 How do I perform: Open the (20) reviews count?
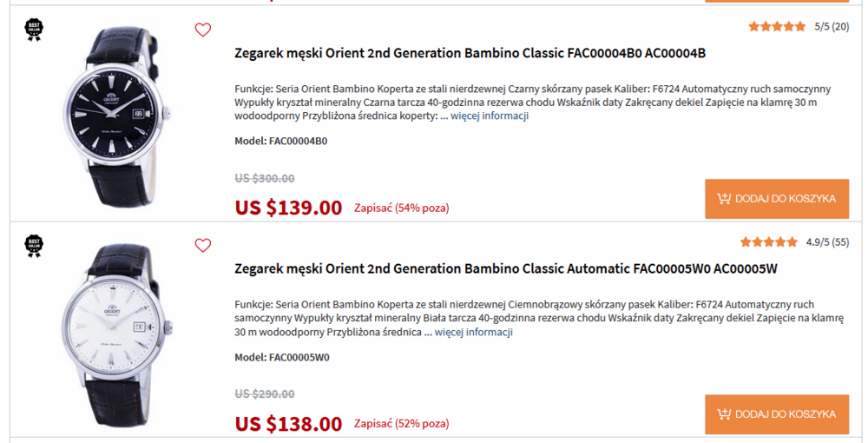(x=840, y=27)
